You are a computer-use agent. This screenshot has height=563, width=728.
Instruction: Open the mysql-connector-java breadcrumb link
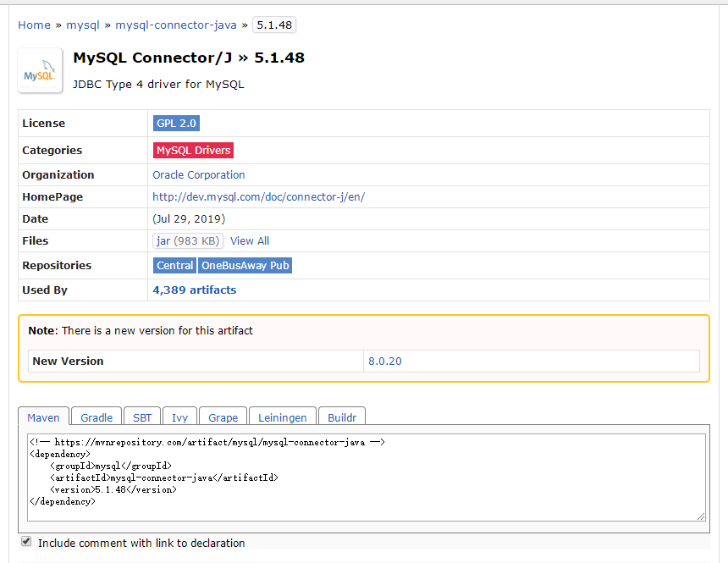pyautogui.click(x=175, y=25)
